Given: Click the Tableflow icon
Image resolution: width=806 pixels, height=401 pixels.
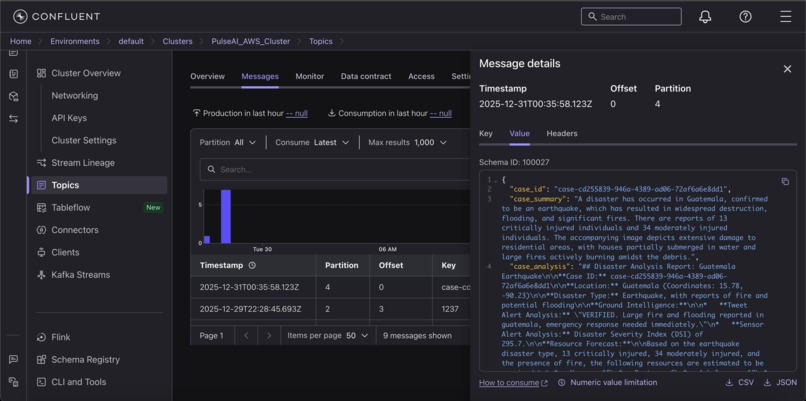Looking at the screenshot, I should pyautogui.click(x=42, y=208).
